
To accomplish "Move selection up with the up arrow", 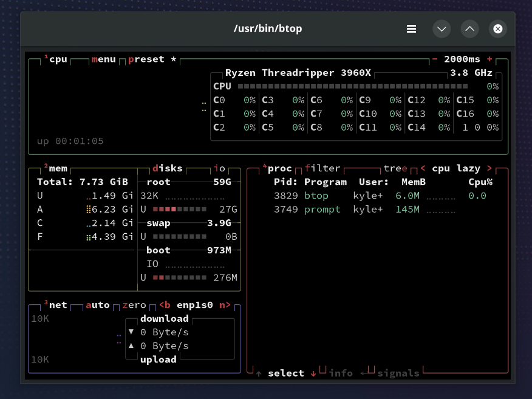I will [x=259, y=373].
